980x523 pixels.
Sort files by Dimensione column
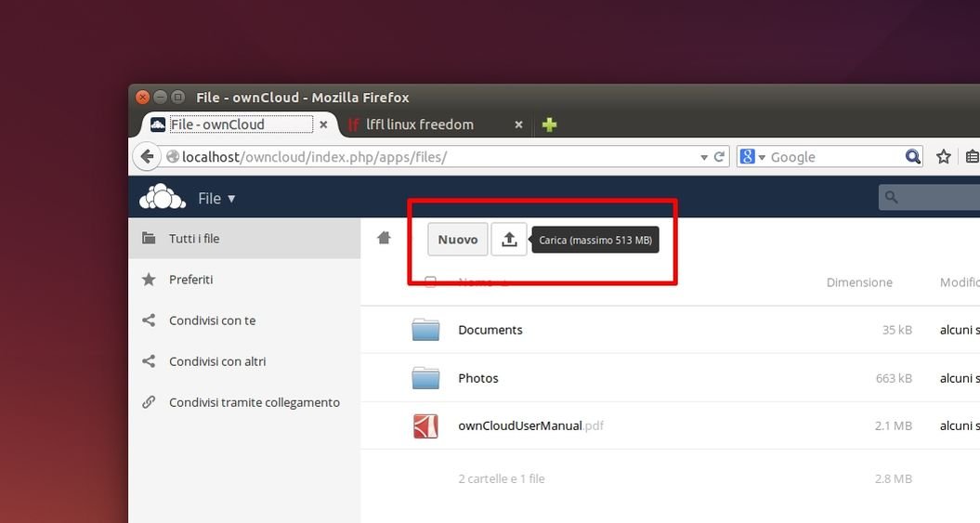coord(859,282)
